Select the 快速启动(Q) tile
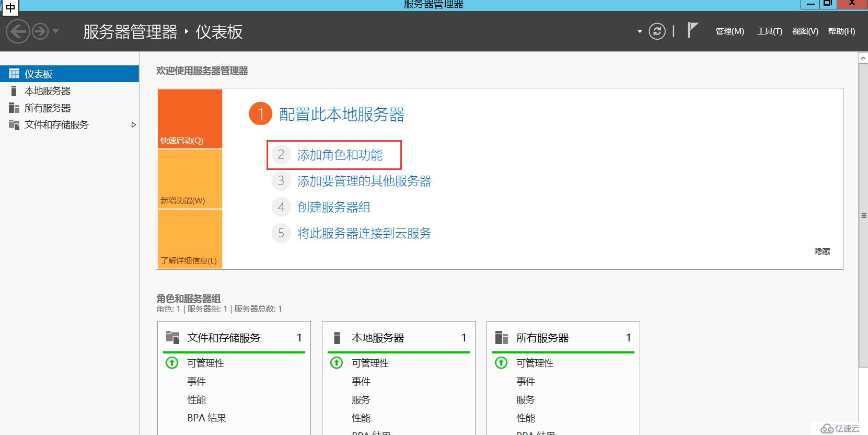868x435 pixels. pos(190,119)
